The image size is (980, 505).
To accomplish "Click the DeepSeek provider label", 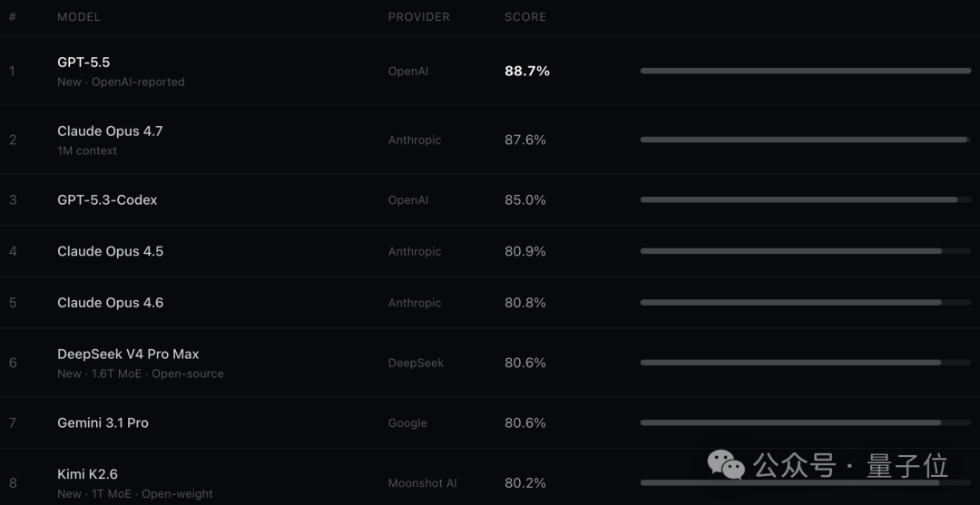I will 416,363.
